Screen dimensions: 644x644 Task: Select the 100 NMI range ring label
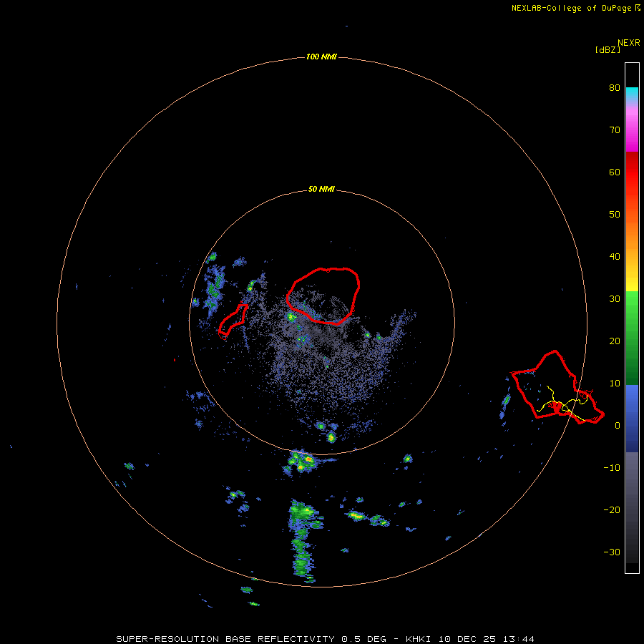pyautogui.click(x=321, y=57)
